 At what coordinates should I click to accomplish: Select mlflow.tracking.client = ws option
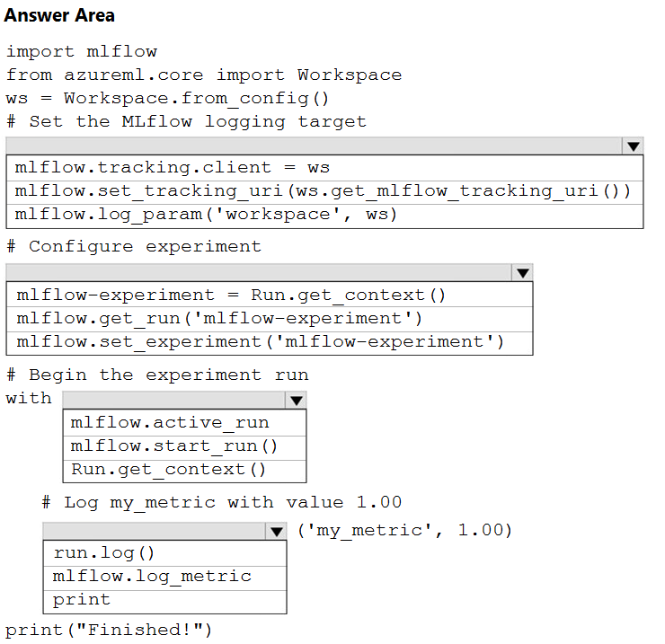coord(325,168)
